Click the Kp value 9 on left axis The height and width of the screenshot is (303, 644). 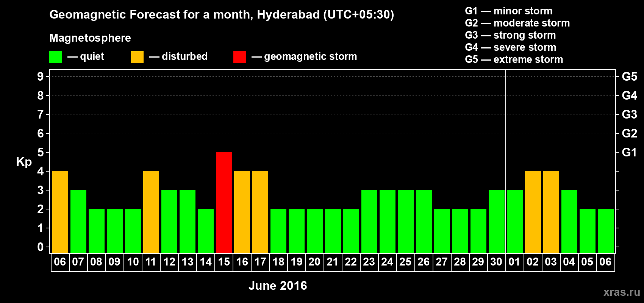pos(41,77)
